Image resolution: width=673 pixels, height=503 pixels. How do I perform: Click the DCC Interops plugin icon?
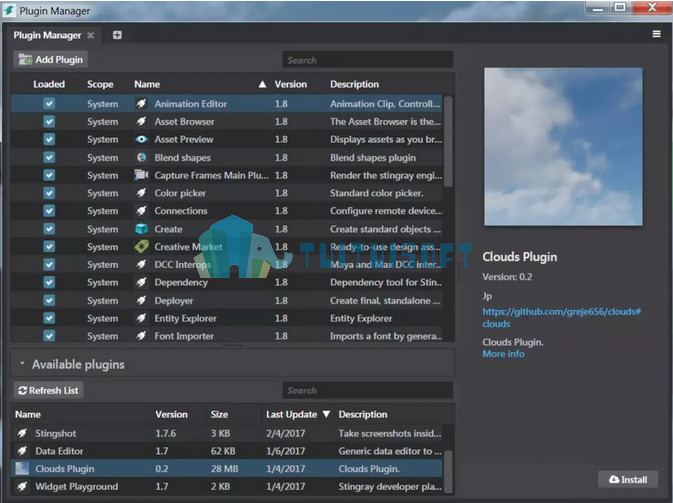(x=141, y=264)
